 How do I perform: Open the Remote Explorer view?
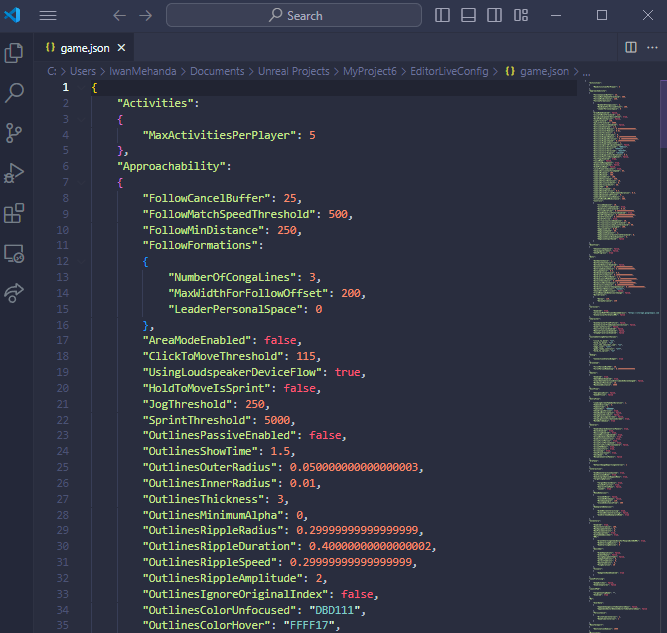[x=15, y=253]
